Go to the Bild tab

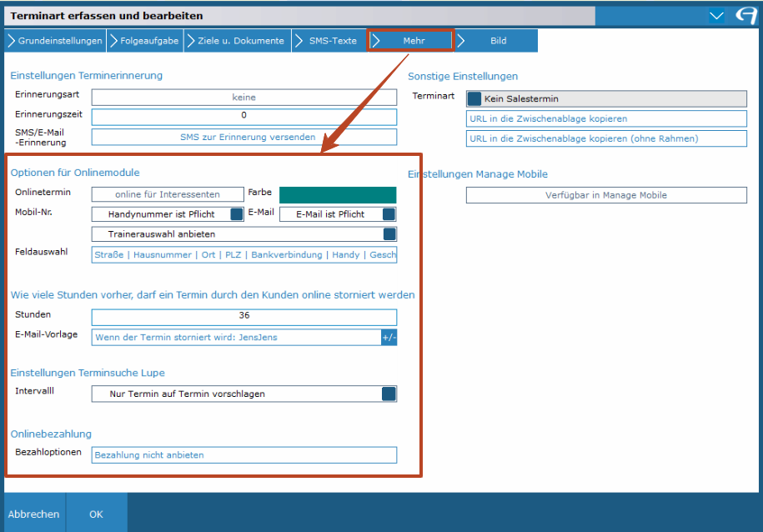click(x=497, y=41)
